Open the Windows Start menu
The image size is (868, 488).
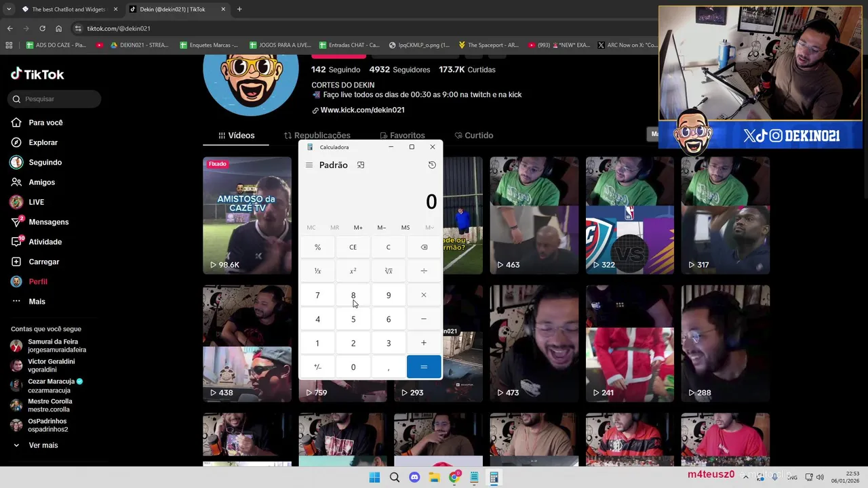coord(374,478)
